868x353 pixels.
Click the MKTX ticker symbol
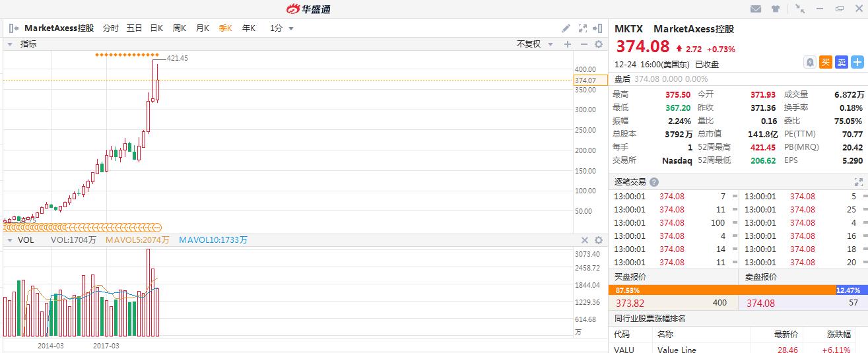tap(628, 28)
